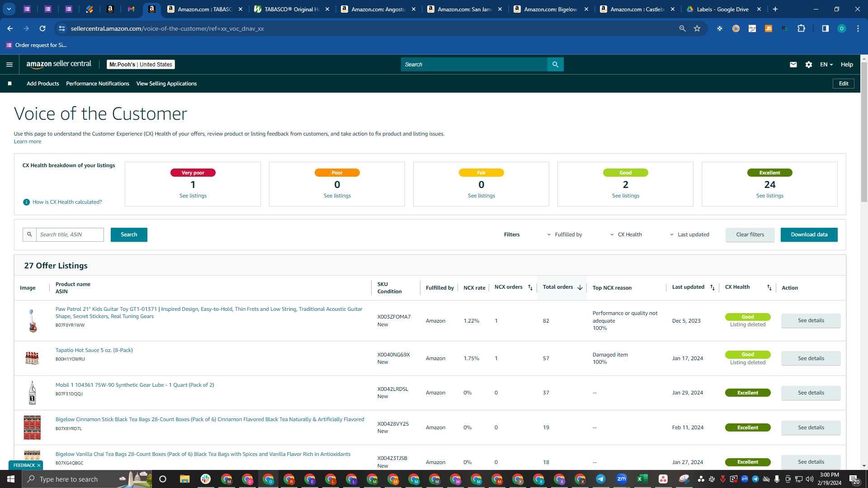This screenshot has height=488, width=868.
Task: Click the magnifier button beside Seller Central search
Action: [x=555, y=65]
